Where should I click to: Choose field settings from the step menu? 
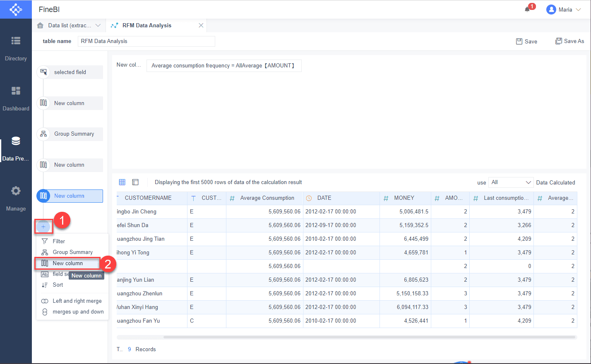coord(72,274)
